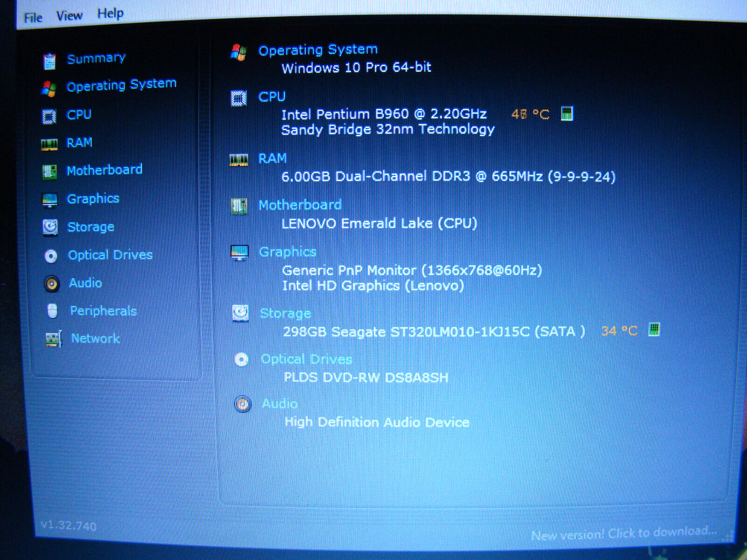Screen dimensions: 747x560
Task: Go to Operating System section in sidebar
Action: point(121,85)
